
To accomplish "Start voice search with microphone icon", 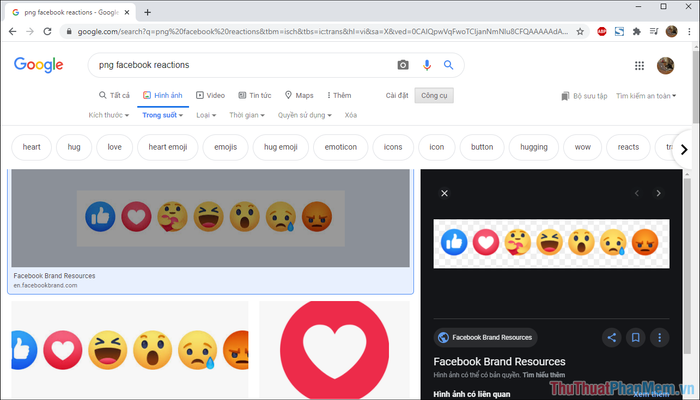I will [x=427, y=65].
